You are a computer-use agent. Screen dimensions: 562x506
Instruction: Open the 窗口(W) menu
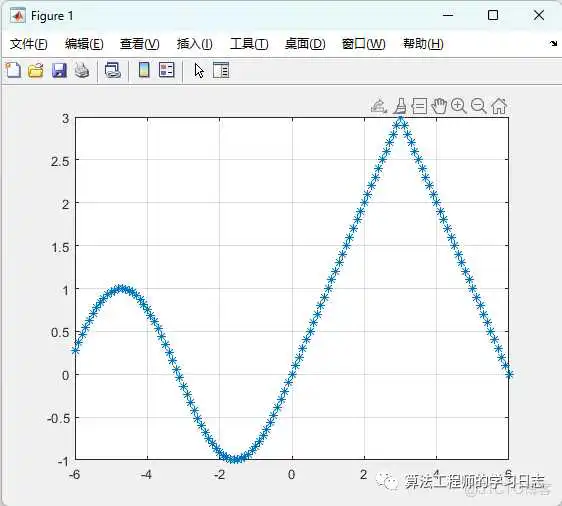pyautogui.click(x=363, y=44)
